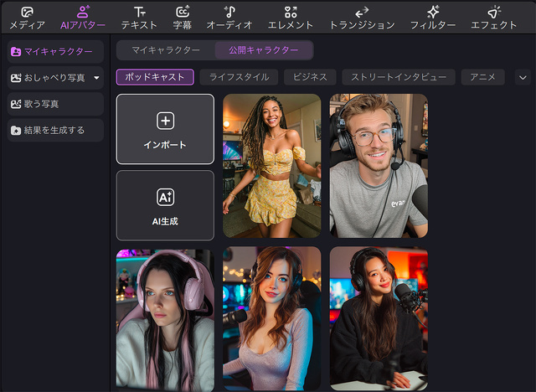Open 歌う写真 in the sidebar
This screenshot has height=392, width=536.
[55, 104]
